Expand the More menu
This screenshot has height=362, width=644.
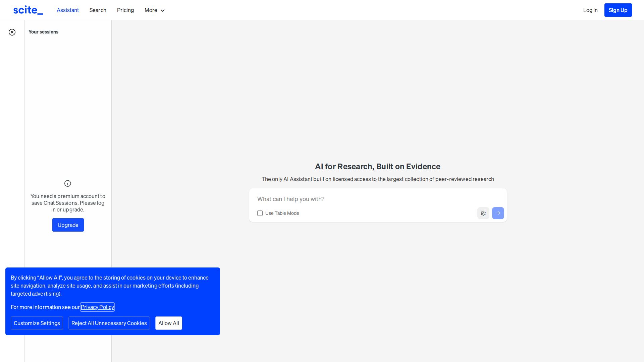click(x=151, y=10)
